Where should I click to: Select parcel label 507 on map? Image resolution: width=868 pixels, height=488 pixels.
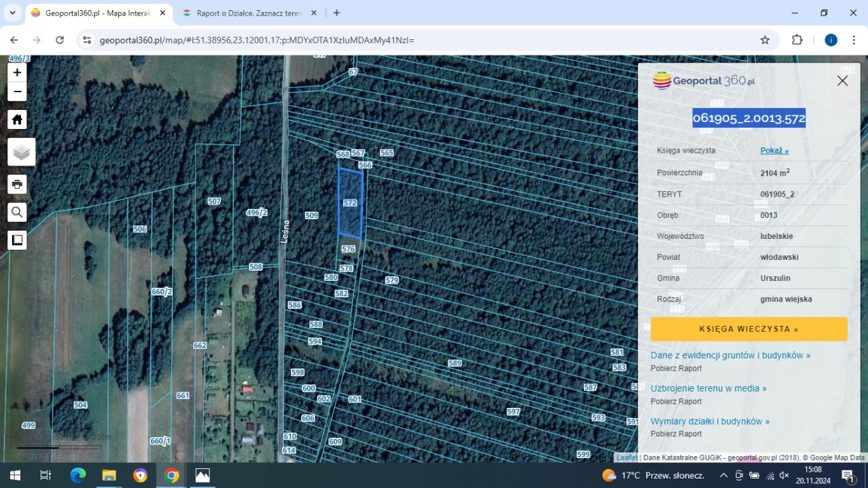(x=214, y=202)
